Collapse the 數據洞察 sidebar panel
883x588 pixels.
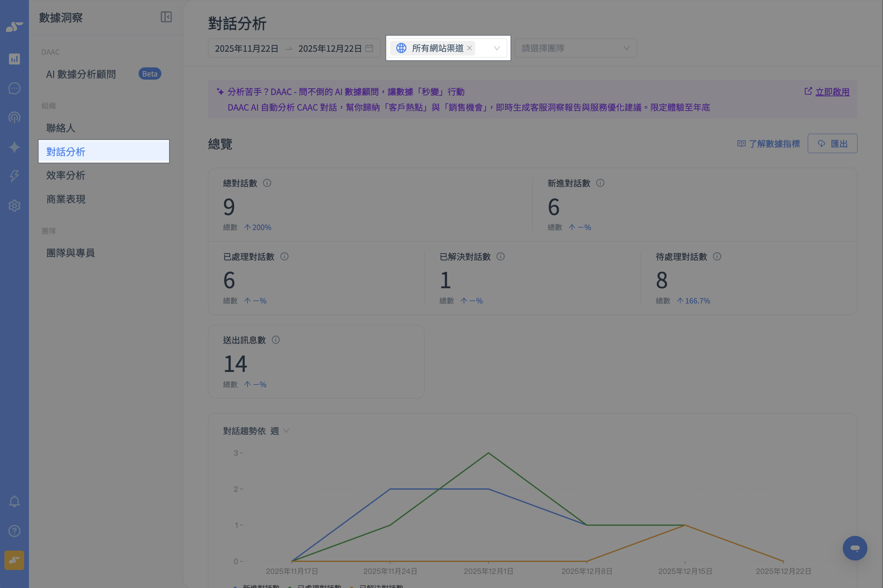(x=166, y=17)
